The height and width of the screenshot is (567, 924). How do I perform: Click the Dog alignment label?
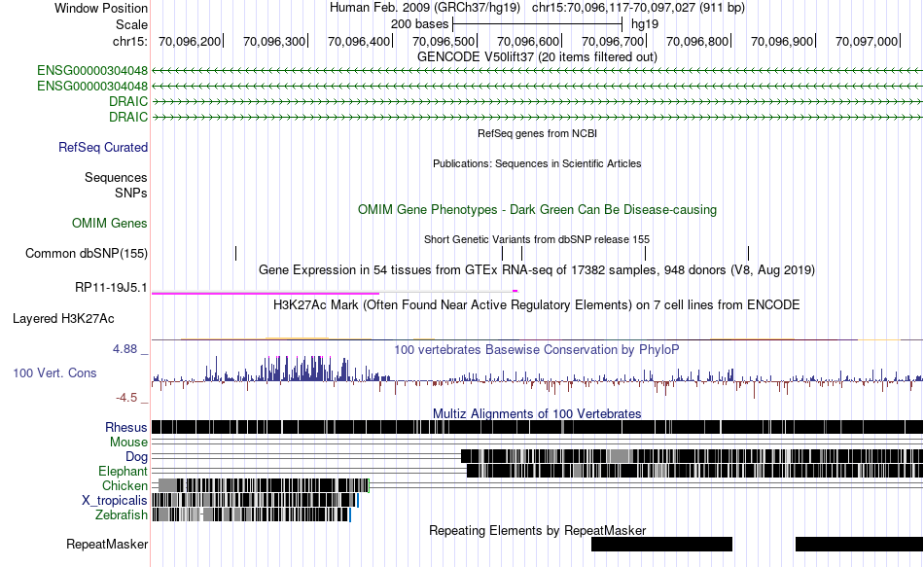coord(136,457)
